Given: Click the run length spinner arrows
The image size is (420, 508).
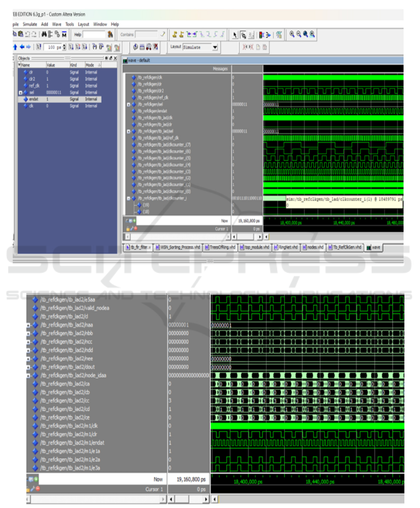Looking at the screenshot, I should pyautogui.click(x=64, y=48).
